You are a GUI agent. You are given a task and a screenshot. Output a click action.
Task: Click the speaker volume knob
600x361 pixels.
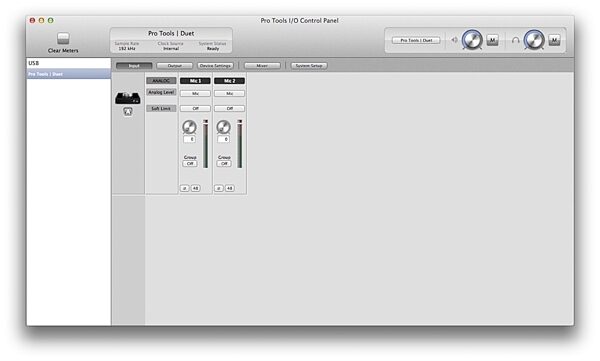472,40
